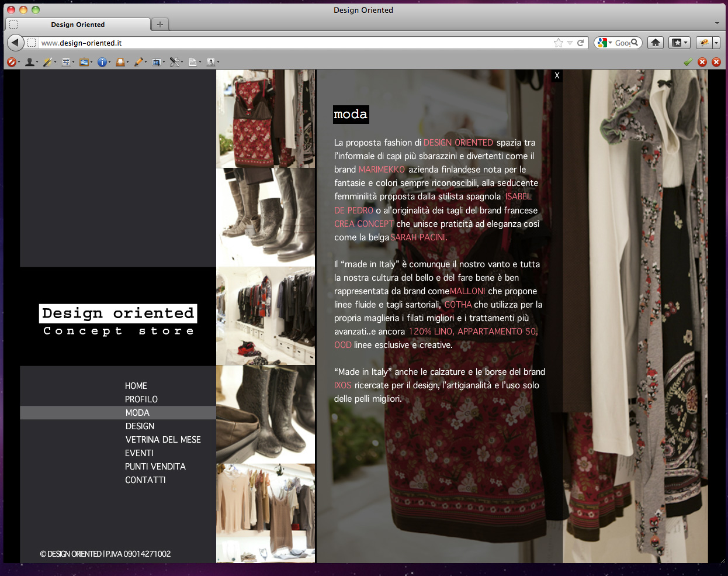Click the MARIMEKKO brand link
728x576 pixels.
[382, 170]
